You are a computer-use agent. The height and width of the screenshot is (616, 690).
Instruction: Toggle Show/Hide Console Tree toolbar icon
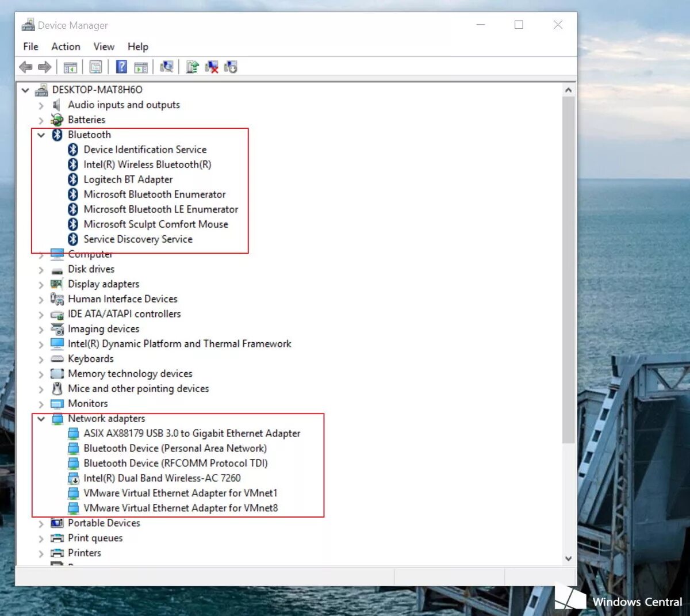coord(70,67)
